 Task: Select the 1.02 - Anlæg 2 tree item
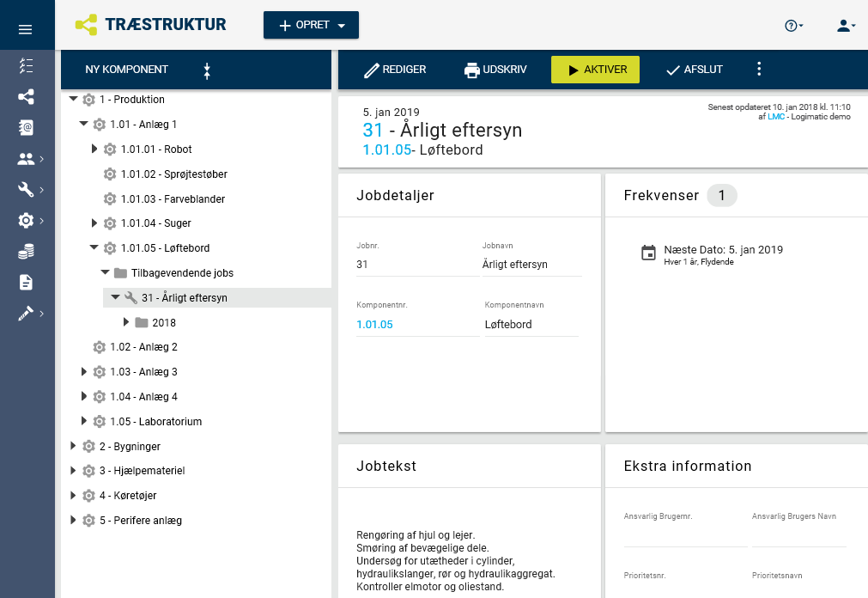[x=143, y=347]
